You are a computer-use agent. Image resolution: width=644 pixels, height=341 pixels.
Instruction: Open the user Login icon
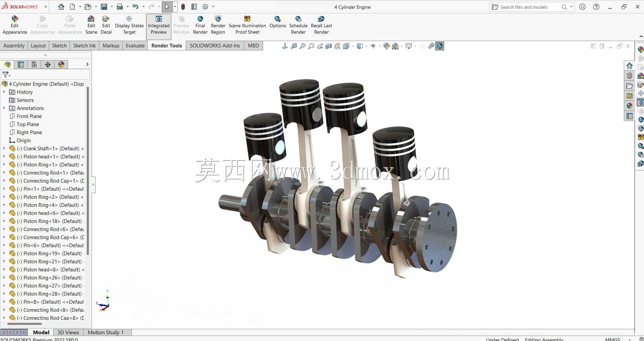(582, 7)
